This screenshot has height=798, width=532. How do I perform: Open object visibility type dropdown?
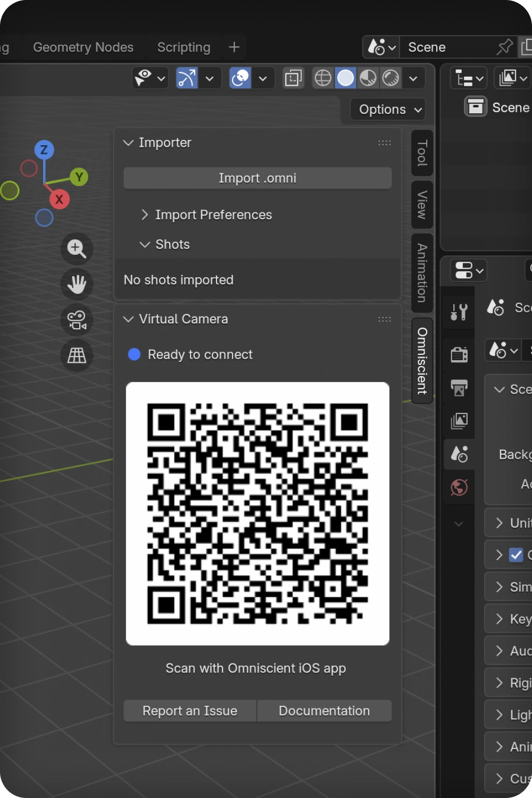[150, 78]
